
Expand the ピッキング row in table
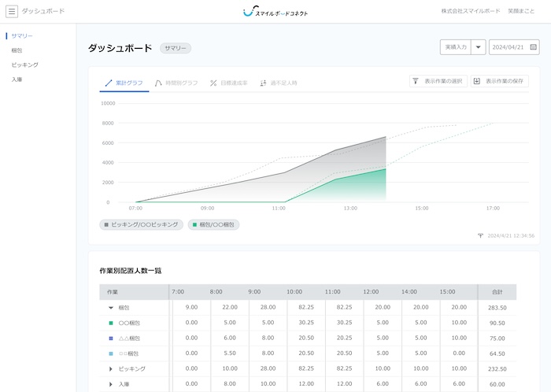point(111,368)
